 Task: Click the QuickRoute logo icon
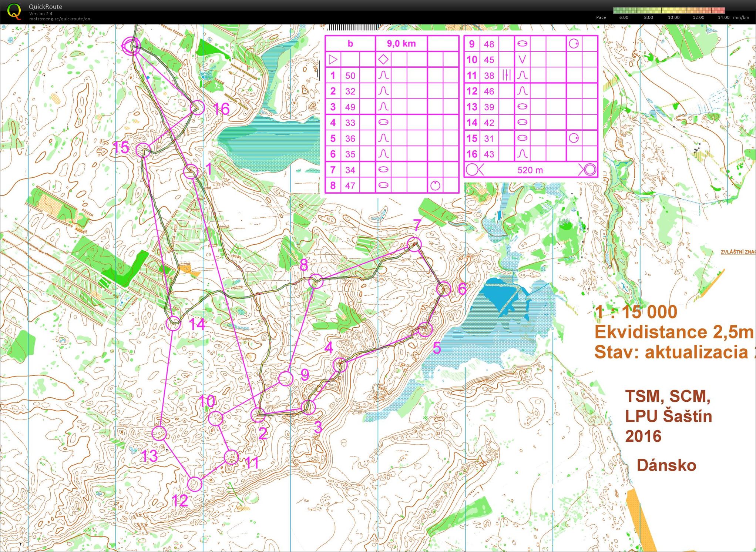(x=14, y=11)
